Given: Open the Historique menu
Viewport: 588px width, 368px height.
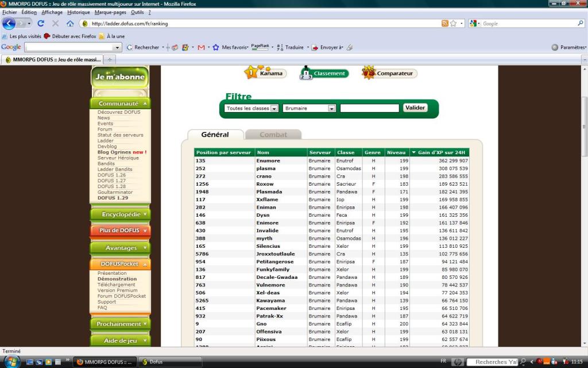Looking at the screenshot, I should 78,13.
